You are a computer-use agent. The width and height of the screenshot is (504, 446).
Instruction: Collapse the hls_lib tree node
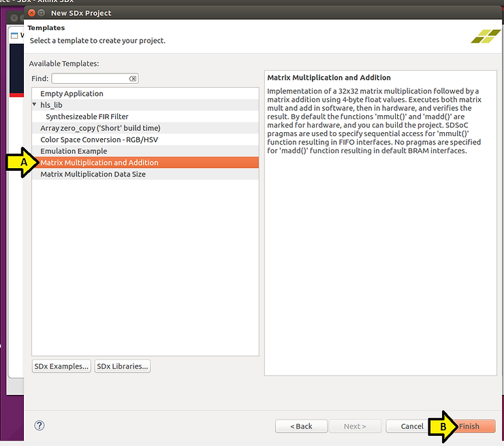tap(35, 105)
